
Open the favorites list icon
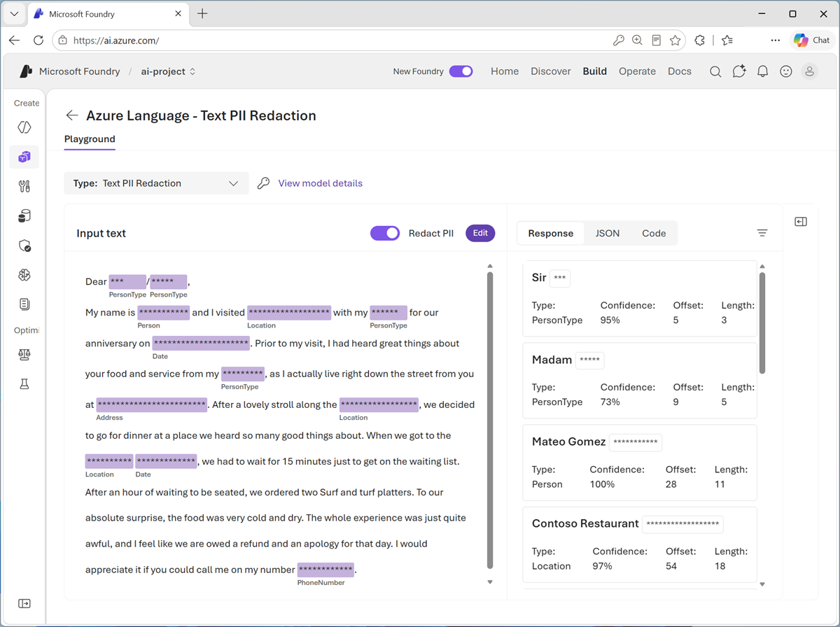point(727,41)
